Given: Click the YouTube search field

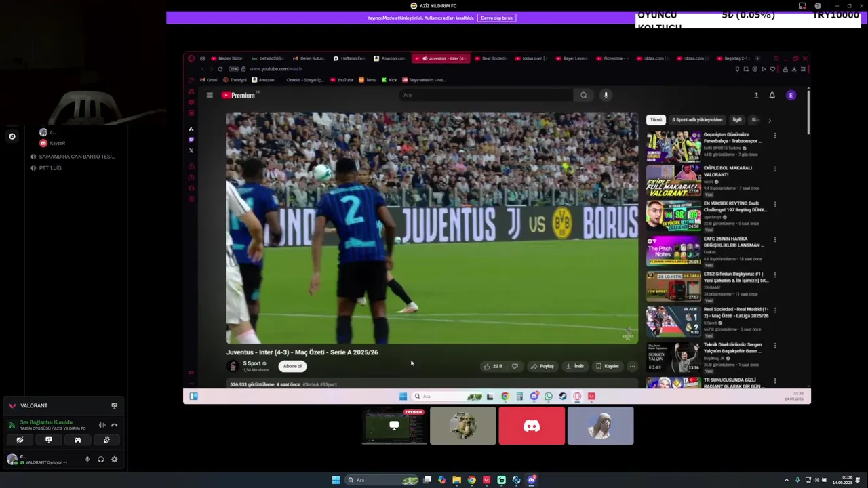Looking at the screenshot, I should pyautogui.click(x=486, y=95).
